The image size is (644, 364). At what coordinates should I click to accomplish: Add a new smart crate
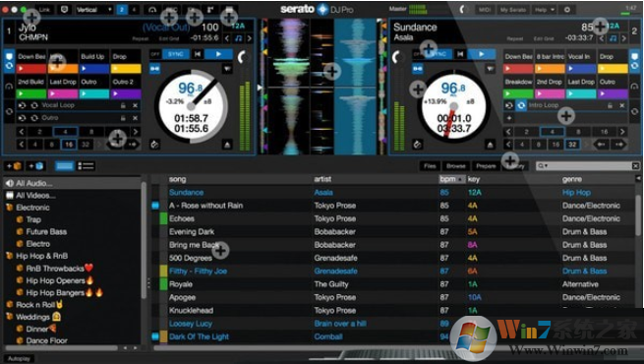(35, 166)
